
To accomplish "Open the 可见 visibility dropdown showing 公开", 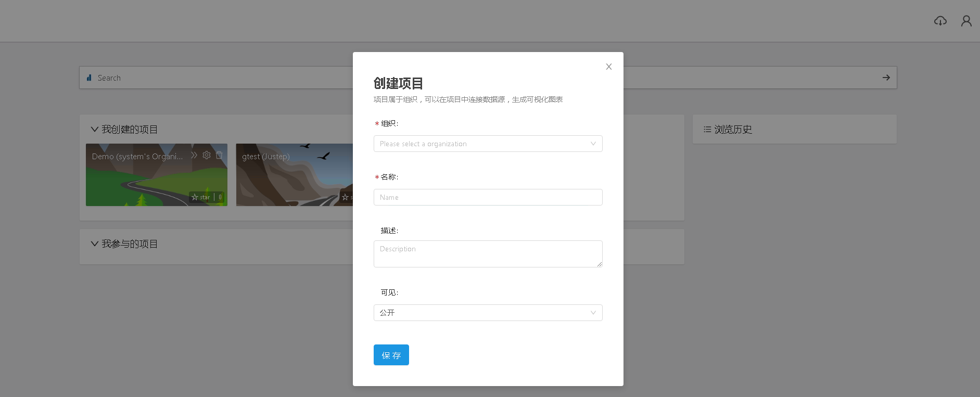I will [x=488, y=313].
